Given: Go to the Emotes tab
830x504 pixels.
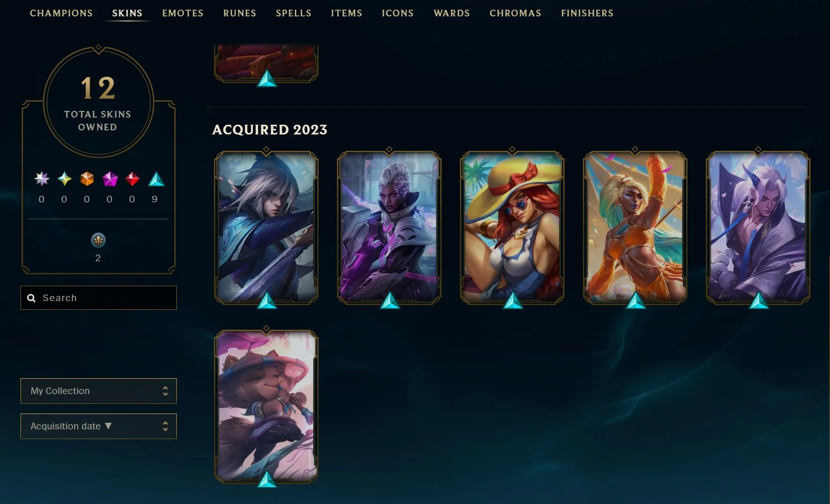Looking at the screenshot, I should (183, 13).
